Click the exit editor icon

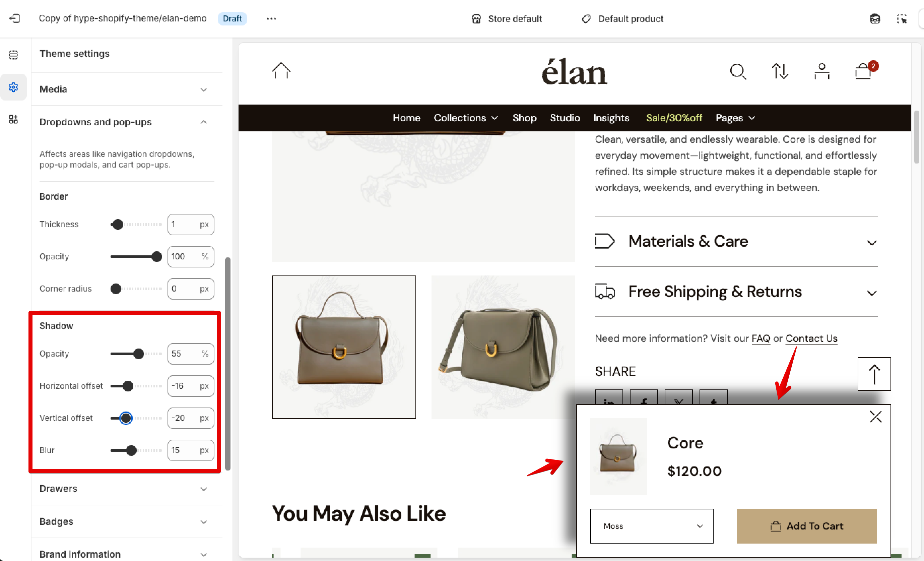coord(15,18)
